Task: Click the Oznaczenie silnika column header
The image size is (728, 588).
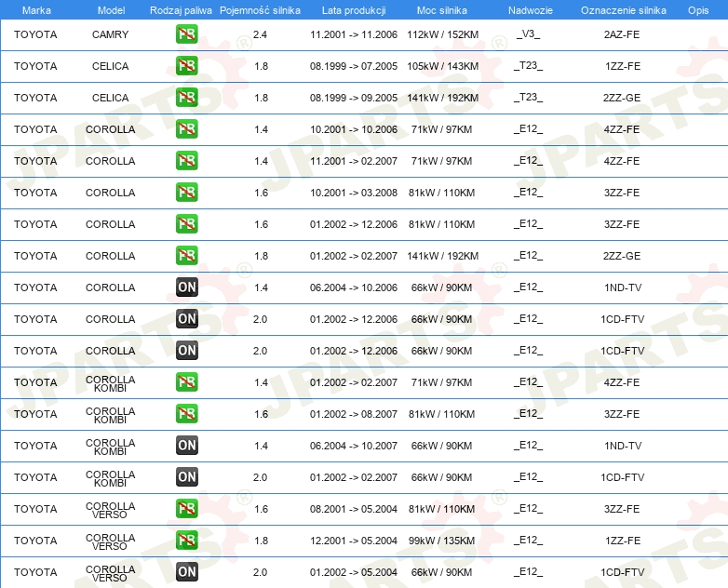Action: pos(624,10)
